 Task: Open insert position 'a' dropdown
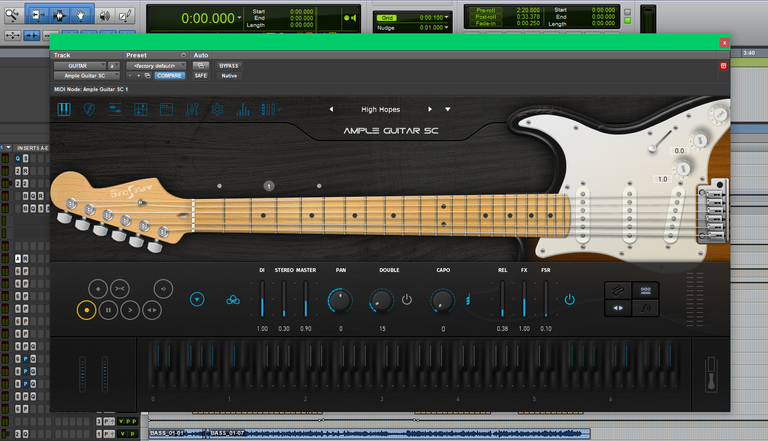click(x=114, y=66)
